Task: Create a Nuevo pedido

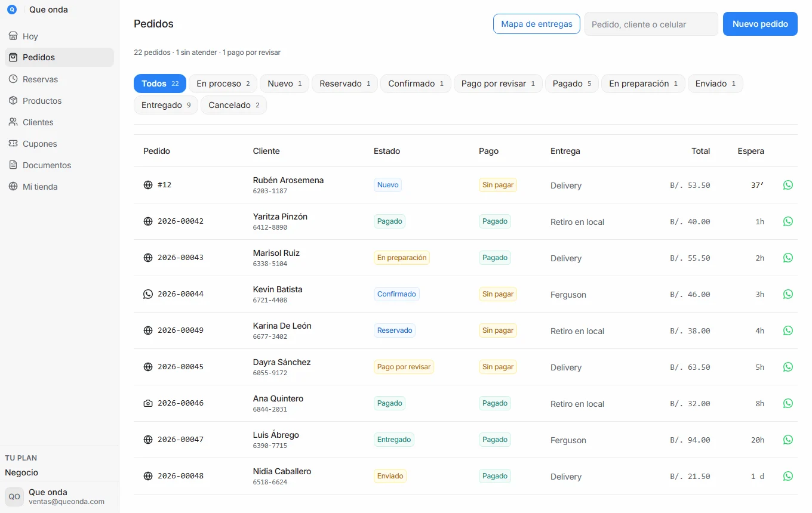Action: (760, 24)
